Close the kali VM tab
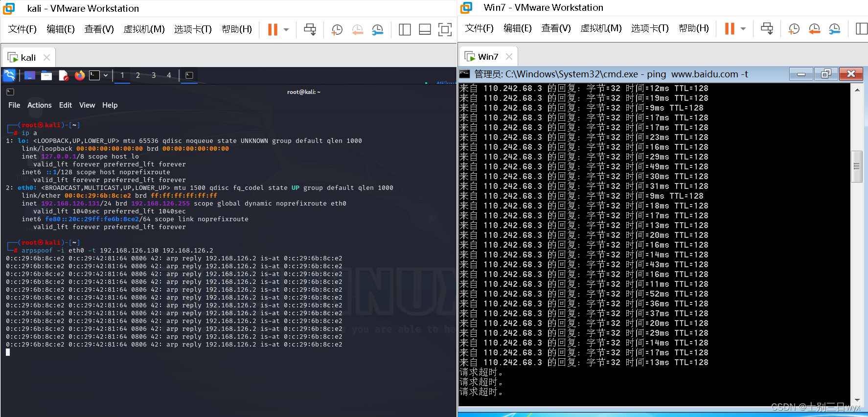868x417 pixels. coord(47,57)
